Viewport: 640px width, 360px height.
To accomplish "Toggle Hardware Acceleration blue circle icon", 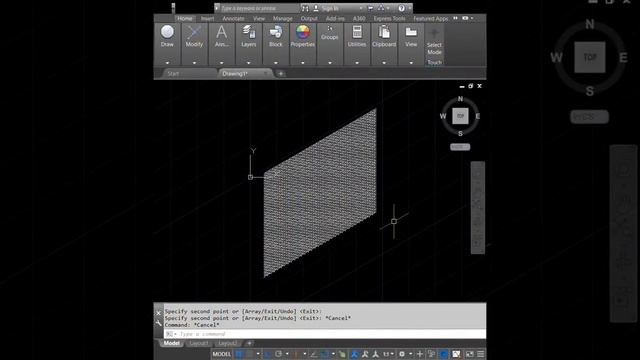I will 443,354.
